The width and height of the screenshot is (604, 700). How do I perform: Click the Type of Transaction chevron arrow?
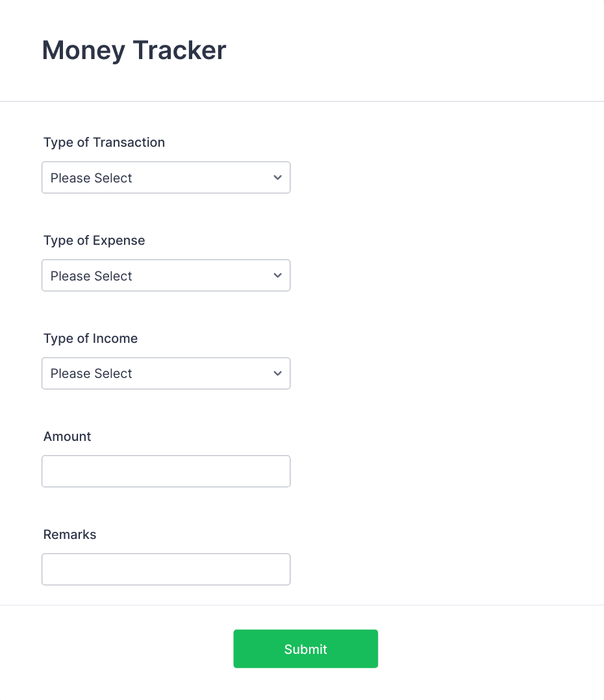(278, 178)
